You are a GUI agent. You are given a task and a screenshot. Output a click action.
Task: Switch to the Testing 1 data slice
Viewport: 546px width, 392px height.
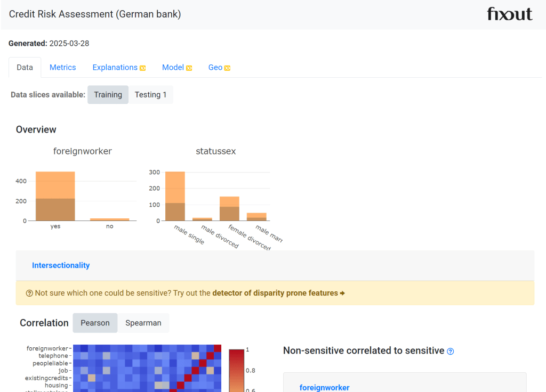coord(150,95)
